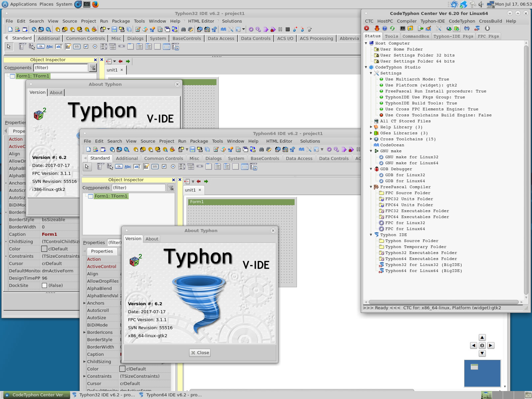Collapse the CodeTyphon Studio tree node
This screenshot has height=399, width=532.
[366, 67]
